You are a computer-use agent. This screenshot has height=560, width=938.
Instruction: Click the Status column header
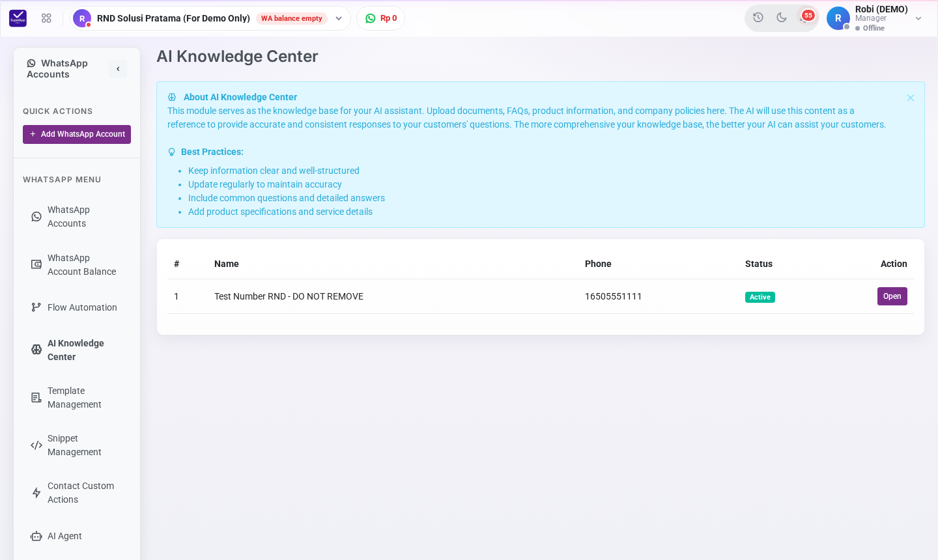tap(759, 264)
